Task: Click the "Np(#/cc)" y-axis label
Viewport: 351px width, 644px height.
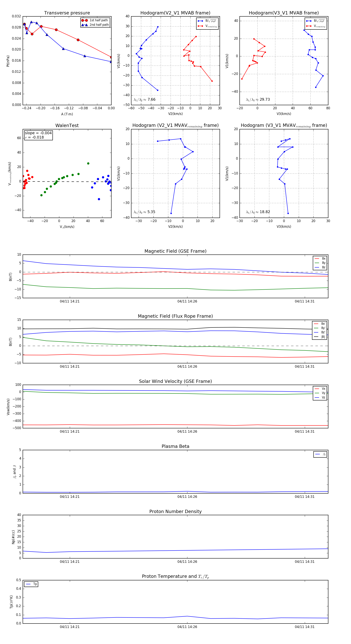Action: [x=13, y=537]
